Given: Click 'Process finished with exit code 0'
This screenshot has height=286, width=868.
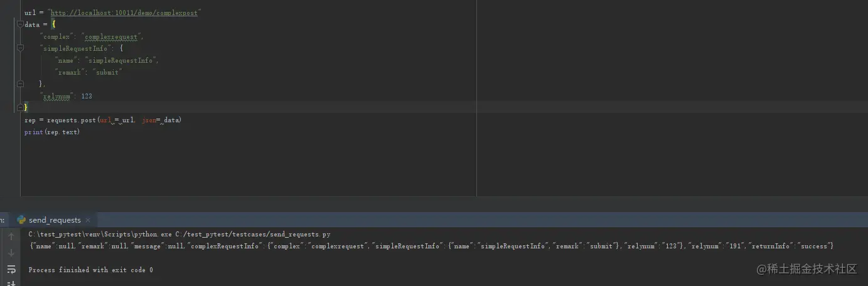Looking at the screenshot, I should 91,270.
